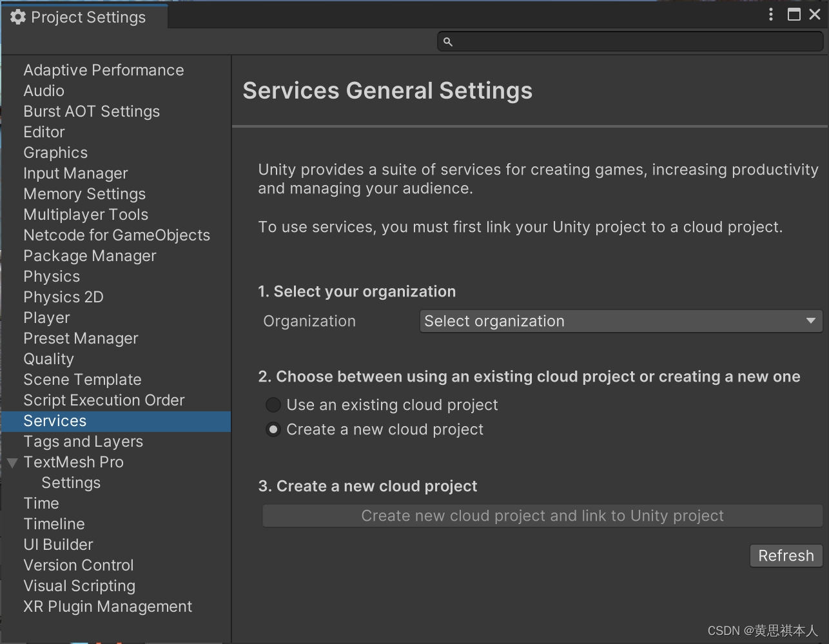Image resolution: width=829 pixels, height=644 pixels.
Task: Click the magnifier icon in search bar
Action: tap(448, 42)
